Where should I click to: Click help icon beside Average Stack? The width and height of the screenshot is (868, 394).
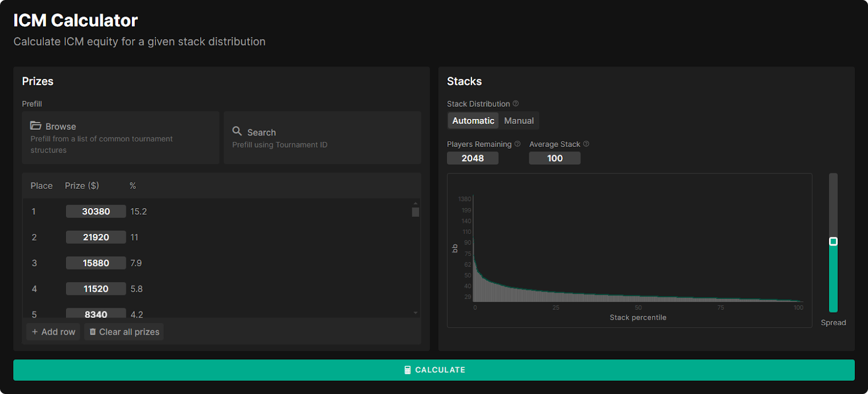click(x=586, y=144)
